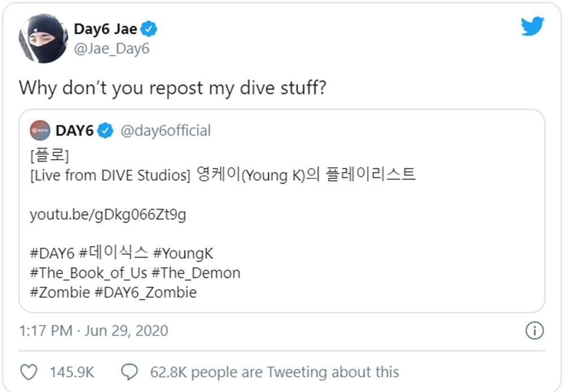
Task: Click the Twitter bird logo
Action: (532, 27)
